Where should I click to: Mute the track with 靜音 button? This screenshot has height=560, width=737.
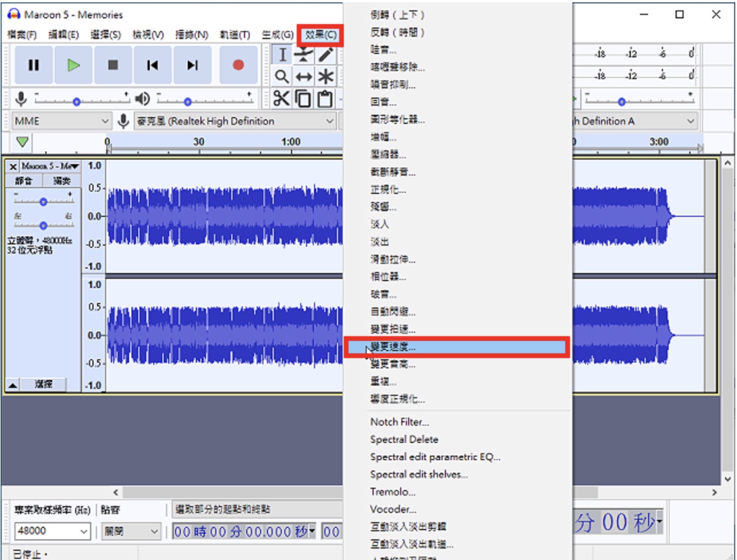(24, 181)
